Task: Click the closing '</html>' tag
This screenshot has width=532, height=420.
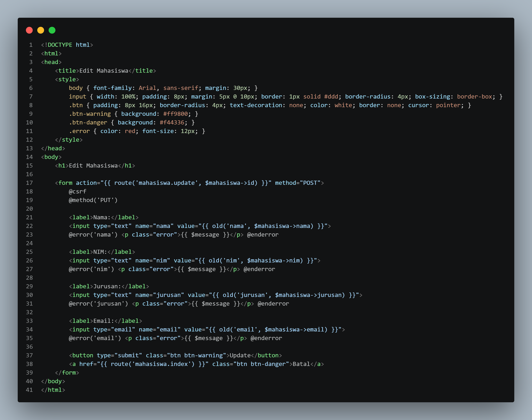Action: point(53,390)
